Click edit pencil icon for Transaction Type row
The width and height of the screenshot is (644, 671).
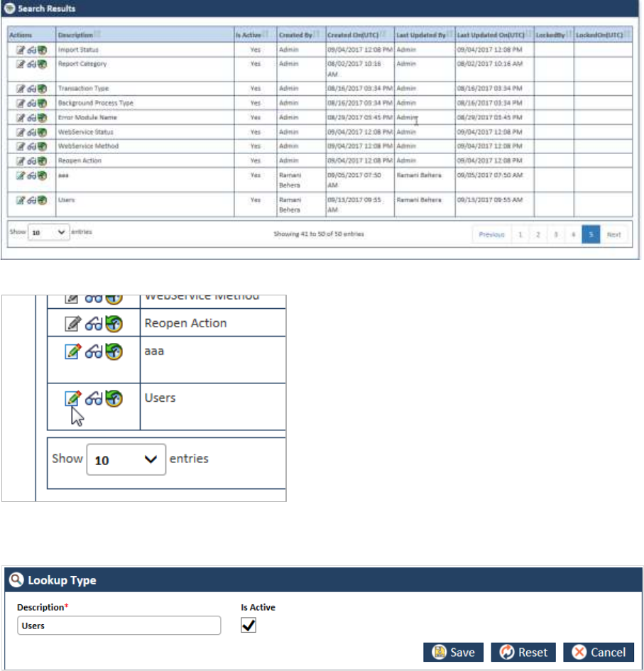click(x=20, y=89)
